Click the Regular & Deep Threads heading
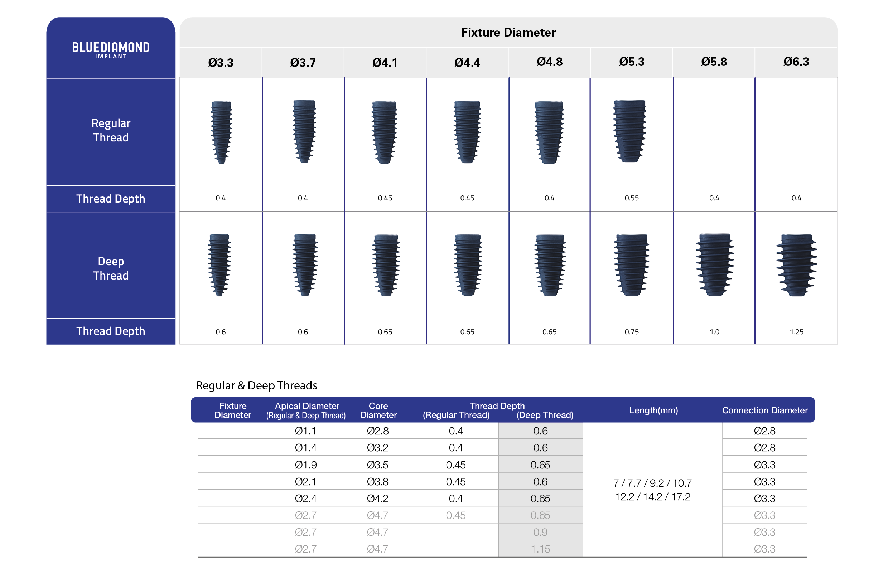Viewport: 888px width, 588px height. [256, 385]
